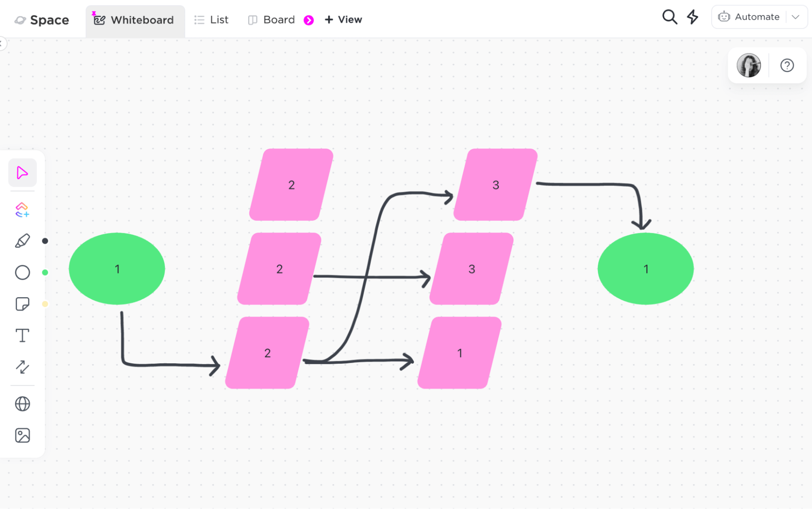Open the plus View dropdown menu
Viewport: 812px width, 509px height.
(x=343, y=19)
